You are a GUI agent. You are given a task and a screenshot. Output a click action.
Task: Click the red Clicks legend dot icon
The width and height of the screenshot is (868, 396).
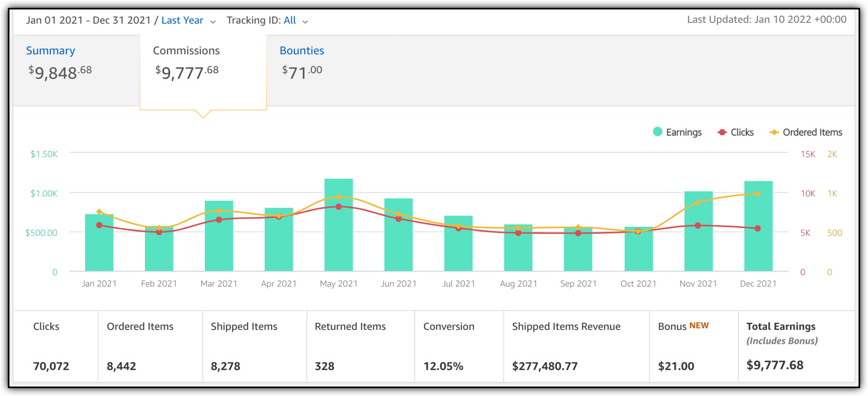click(722, 132)
